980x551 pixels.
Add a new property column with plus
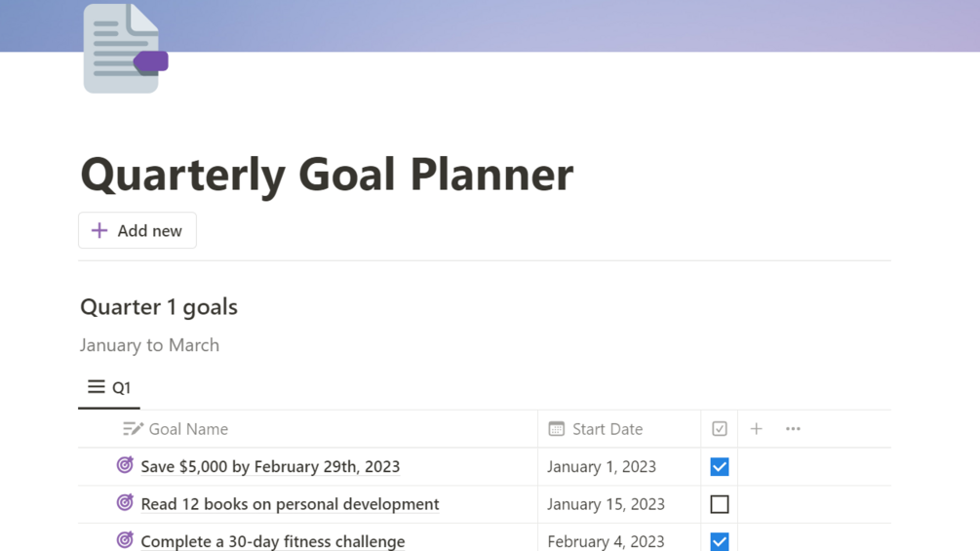(756, 429)
